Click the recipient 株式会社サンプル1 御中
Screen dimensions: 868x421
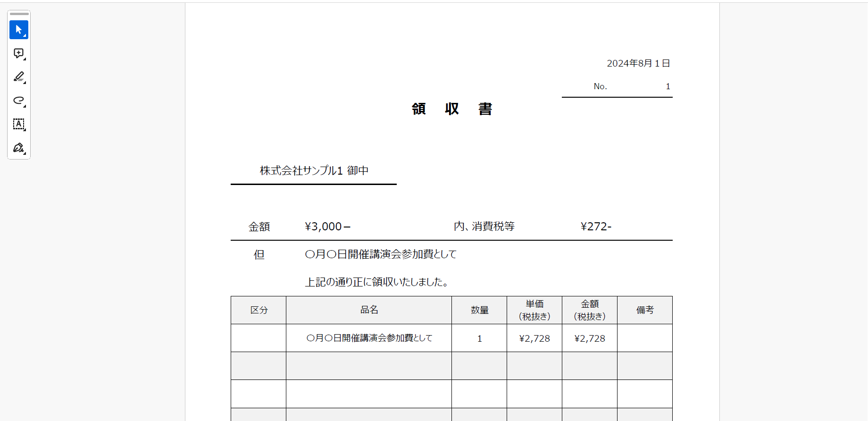click(x=314, y=170)
